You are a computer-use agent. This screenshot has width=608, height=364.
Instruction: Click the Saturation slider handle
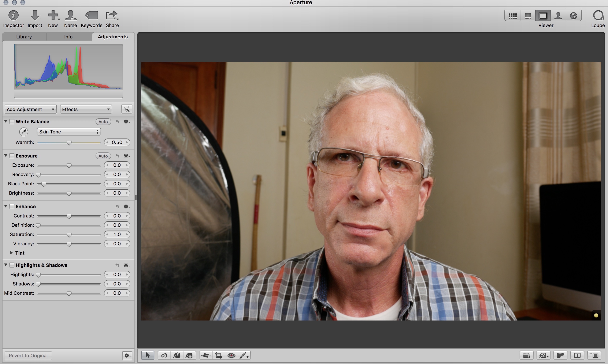(69, 235)
